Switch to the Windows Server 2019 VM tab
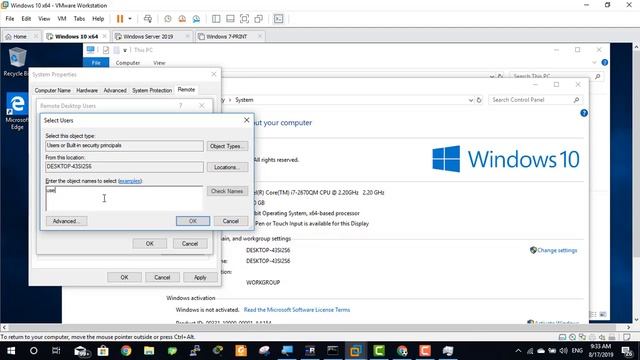The image size is (640, 360). [x=148, y=36]
